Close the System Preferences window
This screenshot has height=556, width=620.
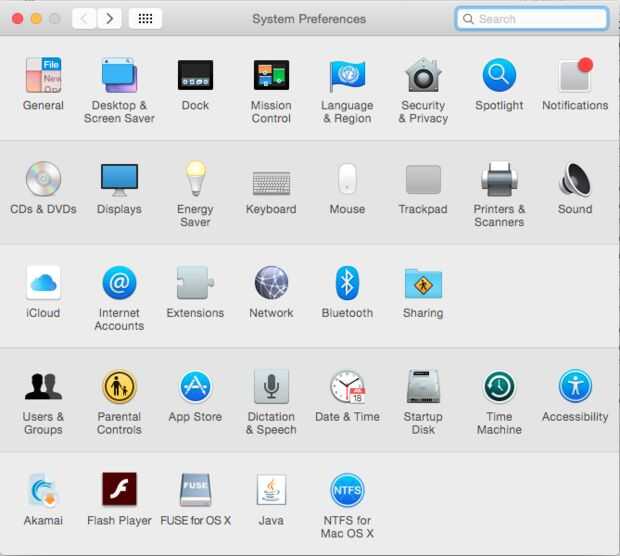(17, 19)
